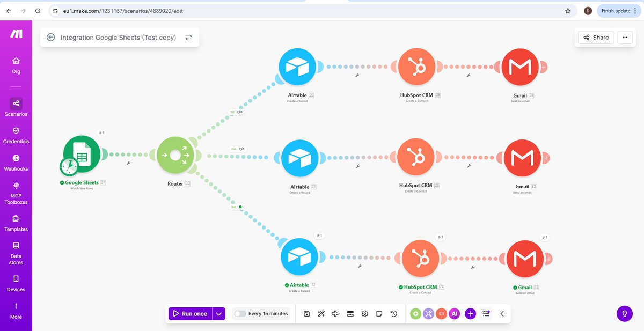Open the history clock icon in toolbar
Image resolution: width=644 pixels, height=331 pixels.
click(x=394, y=314)
